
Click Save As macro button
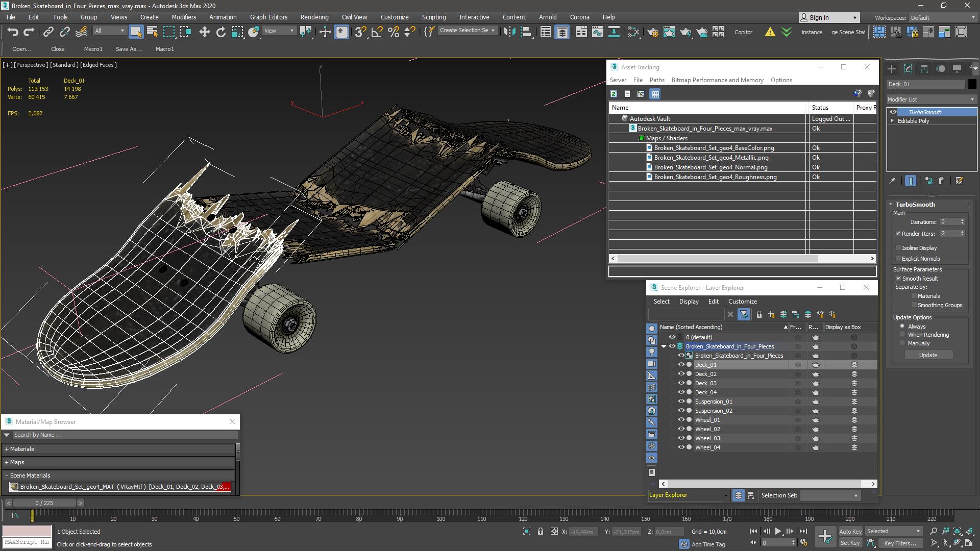point(129,49)
